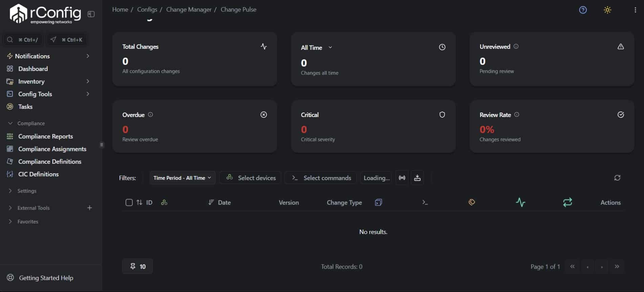This screenshot has height=292, width=644.
Task: Open Getting Started Help
Action: 46,278
